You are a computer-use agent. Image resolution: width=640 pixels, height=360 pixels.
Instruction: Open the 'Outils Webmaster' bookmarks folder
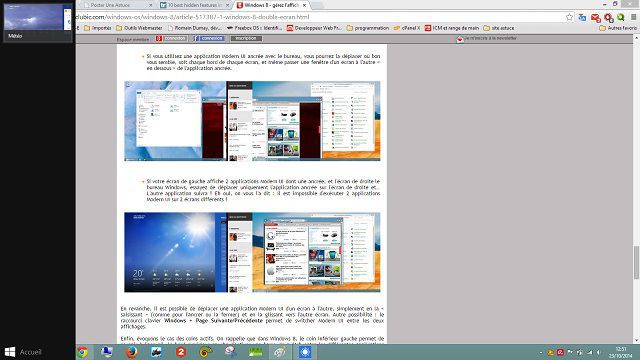coord(139,28)
